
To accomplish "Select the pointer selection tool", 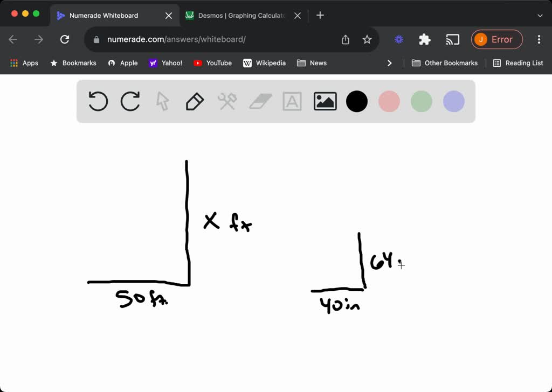I will [162, 101].
